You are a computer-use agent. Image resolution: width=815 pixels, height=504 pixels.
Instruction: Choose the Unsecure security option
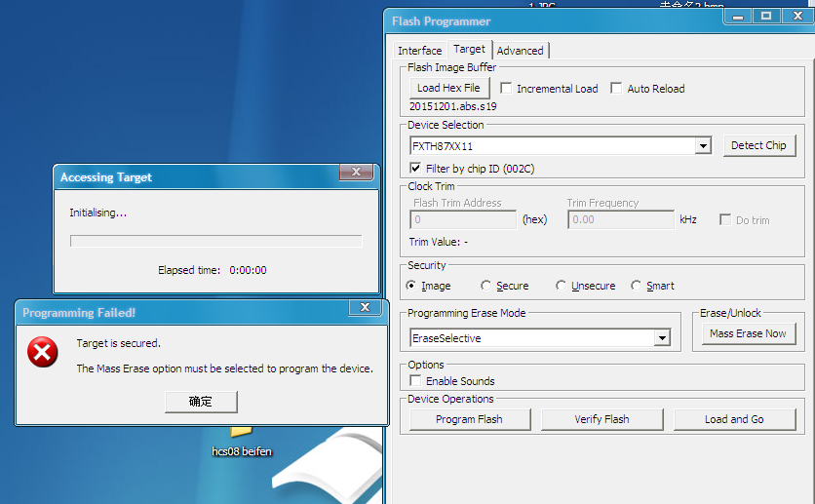coord(561,286)
